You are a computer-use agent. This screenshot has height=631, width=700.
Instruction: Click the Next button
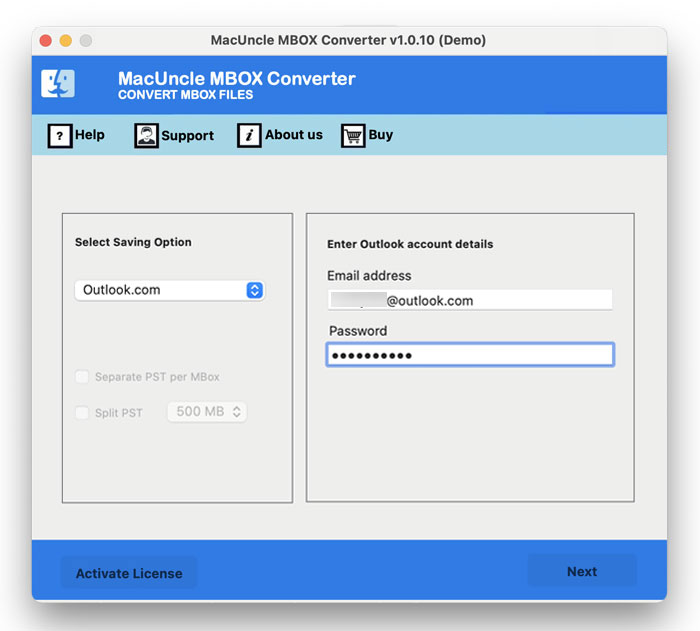tap(582, 571)
